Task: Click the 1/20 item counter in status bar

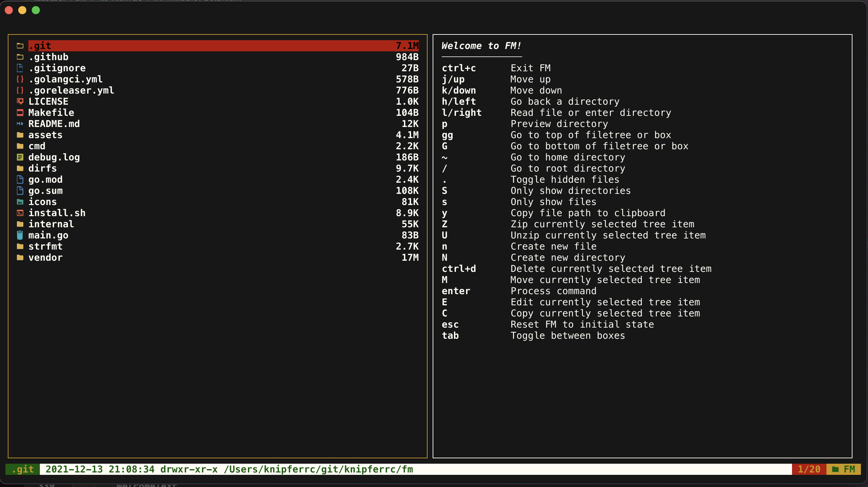Action: 809,469
